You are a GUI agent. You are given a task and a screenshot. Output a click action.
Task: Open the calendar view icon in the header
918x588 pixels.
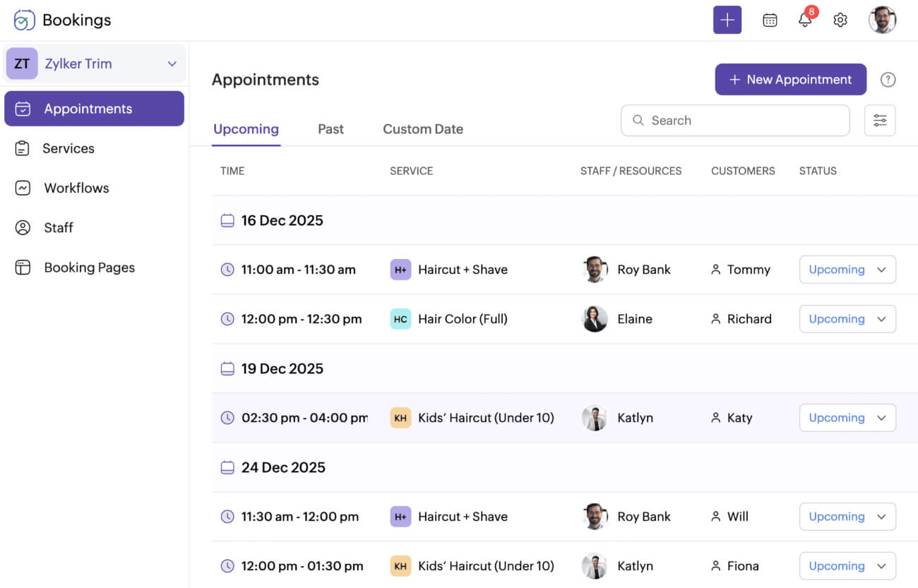pos(770,20)
